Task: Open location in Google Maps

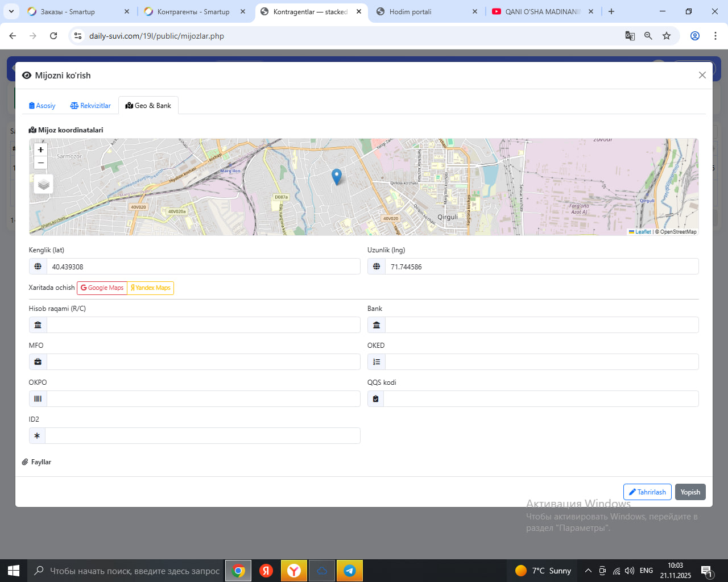Action: pos(102,288)
